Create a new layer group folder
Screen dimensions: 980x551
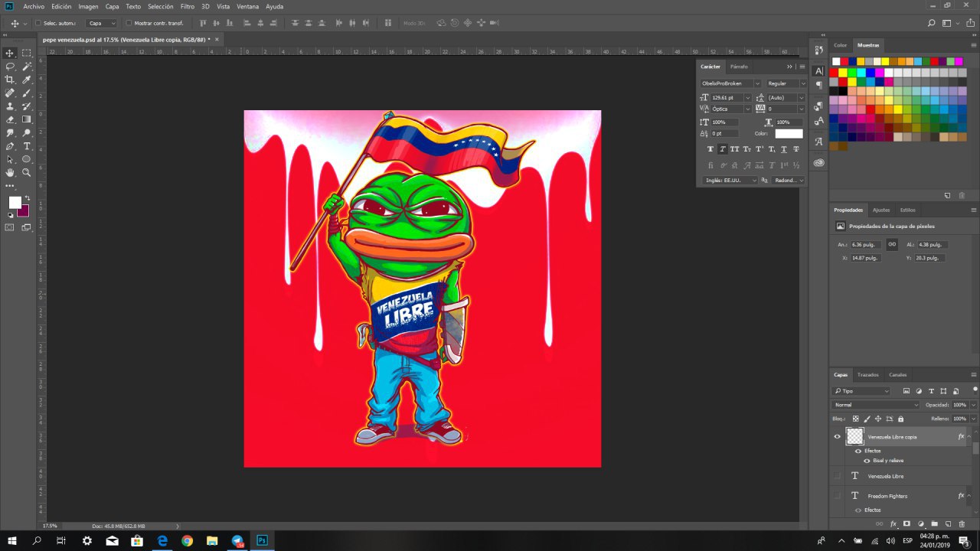coord(934,524)
